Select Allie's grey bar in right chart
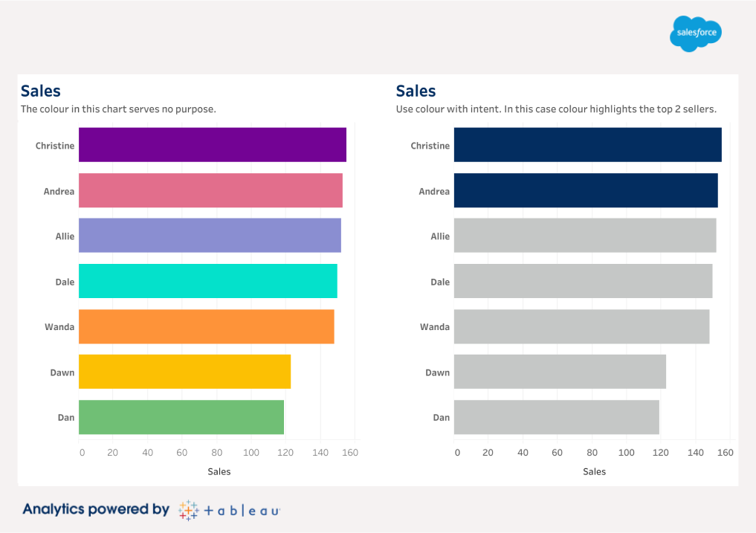 585,236
